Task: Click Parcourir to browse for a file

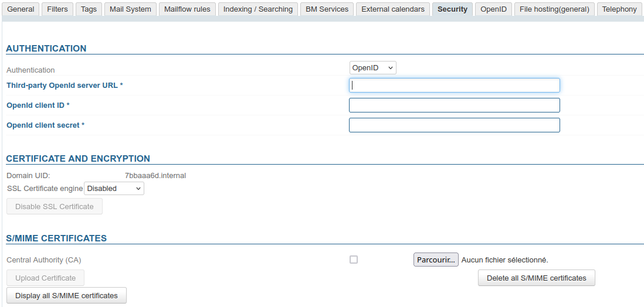Action: tap(436, 260)
